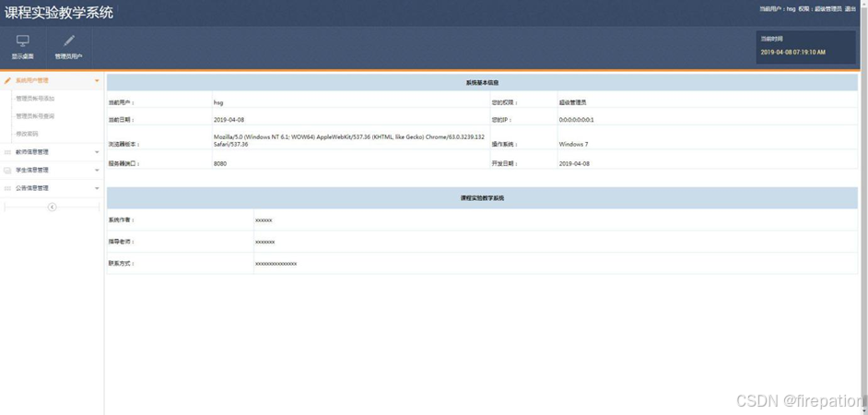The width and height of the screenshot is (868, 415).
Task: Expand the 教师信息管理 dropdown arrow
Action: pyautogui.click(x=97, y=152)
